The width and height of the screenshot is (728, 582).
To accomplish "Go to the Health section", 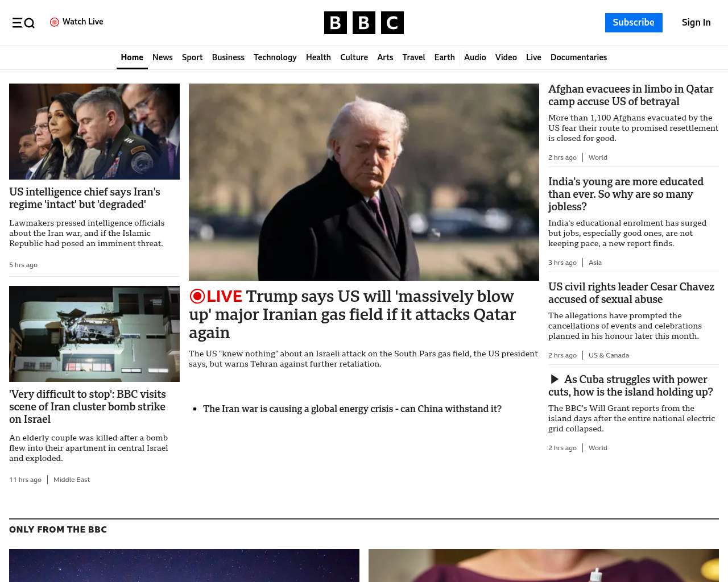I will pyautogui.click(x=318, y=57).
